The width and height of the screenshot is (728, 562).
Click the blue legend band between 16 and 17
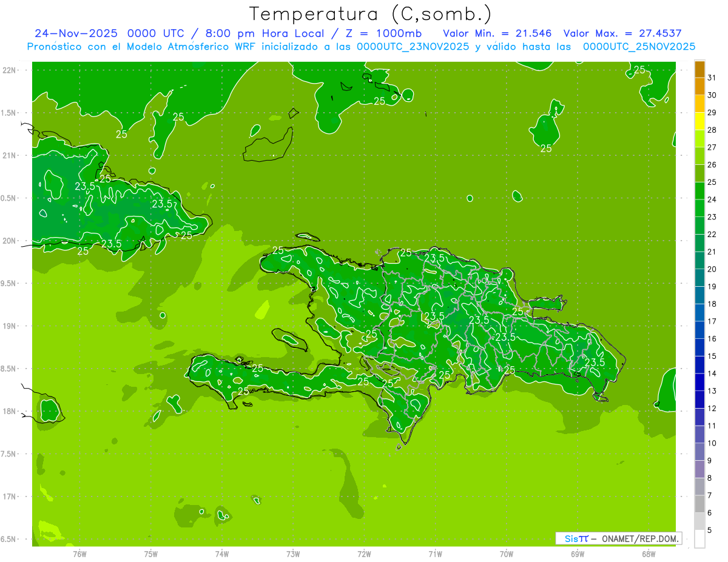tap(699, 330)
